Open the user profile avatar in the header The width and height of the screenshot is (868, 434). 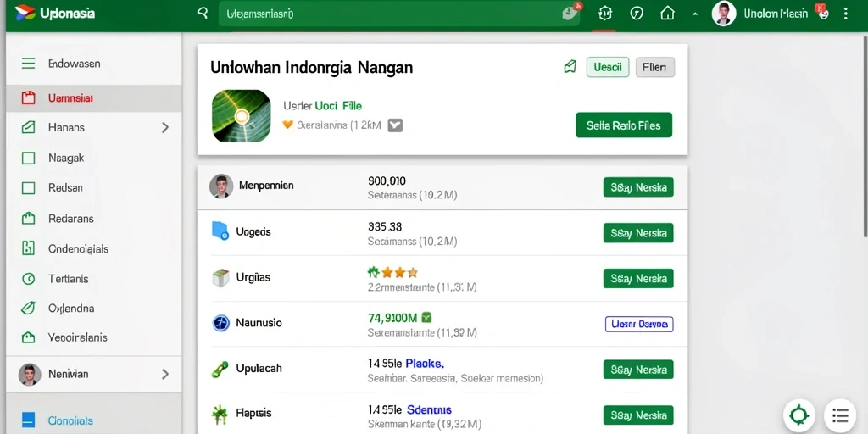(x=724, y=14)
